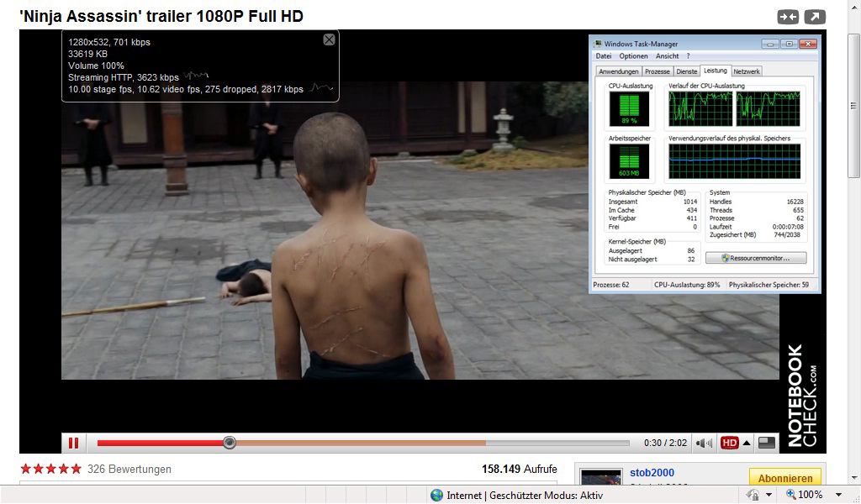Image resolution: width=861 pixels, height=504 pixels.
Task: Maximize the Windows Task-Manager window
Action: coord(789,44)
